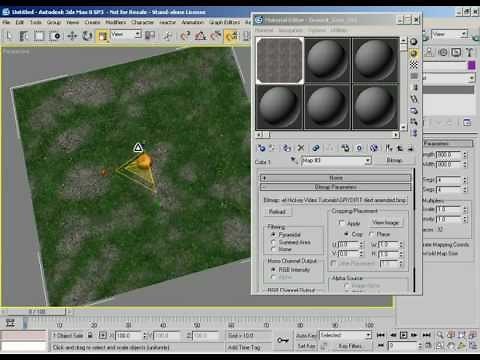
Task: Click the Zoom magnifier viewport icon
Action: [440, 335]
